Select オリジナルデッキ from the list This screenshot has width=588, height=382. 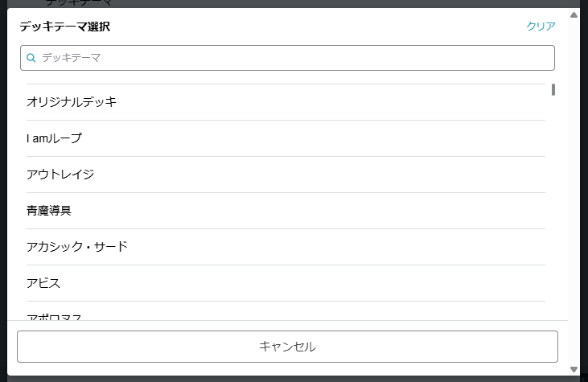(72, 102)
